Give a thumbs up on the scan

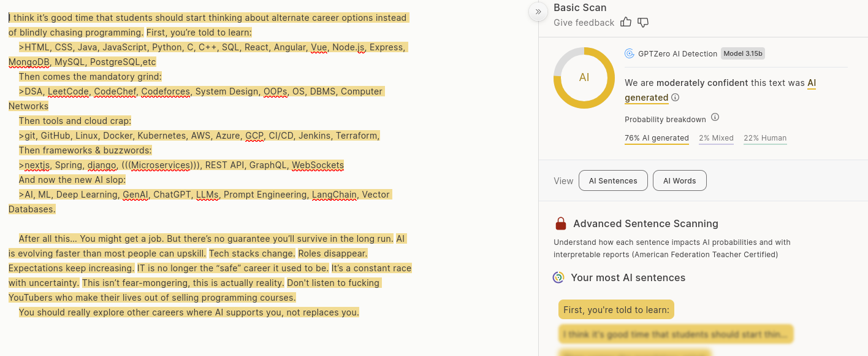(x=626, y=22)
